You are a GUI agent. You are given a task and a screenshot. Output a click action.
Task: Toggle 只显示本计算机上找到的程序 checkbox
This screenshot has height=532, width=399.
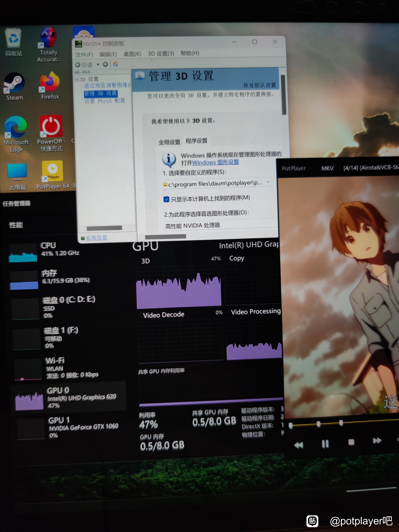click(x=166, y=199)
